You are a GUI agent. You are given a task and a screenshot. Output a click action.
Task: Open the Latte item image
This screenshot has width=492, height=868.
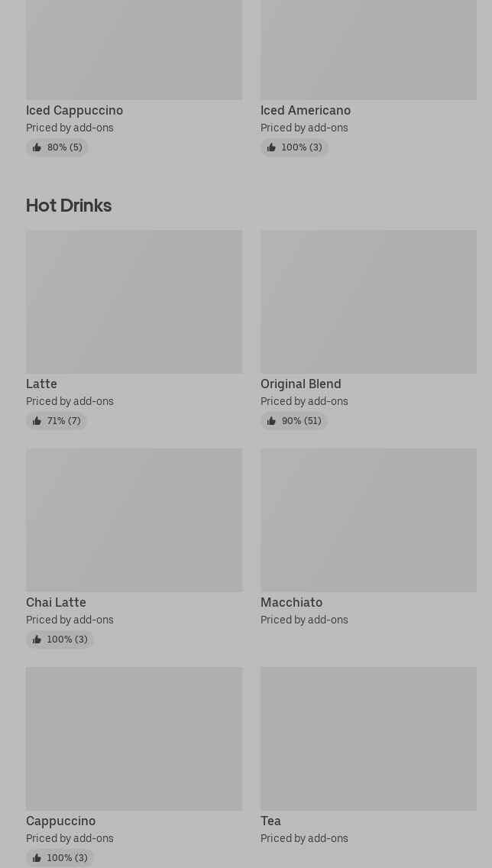point(134,302)
